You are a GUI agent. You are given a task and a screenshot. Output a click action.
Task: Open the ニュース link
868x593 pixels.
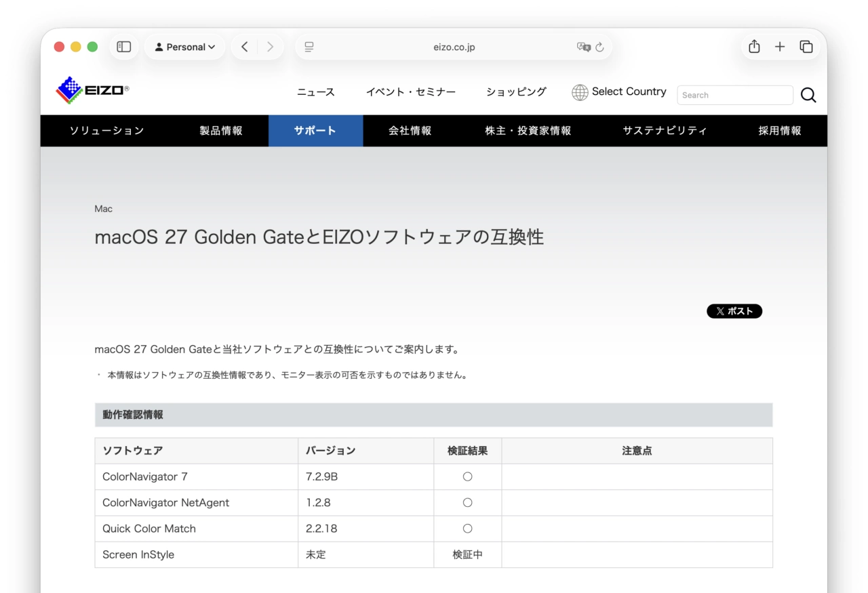pos(316,92)
